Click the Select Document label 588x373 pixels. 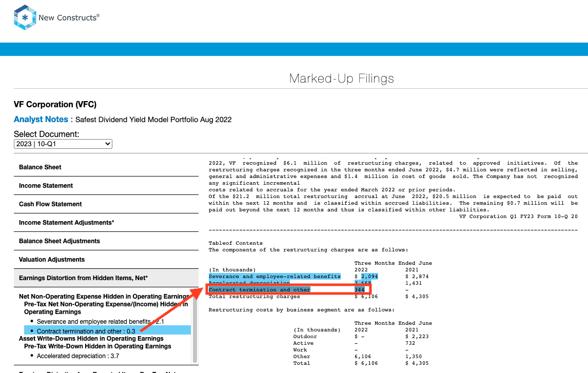pos(47,134)
